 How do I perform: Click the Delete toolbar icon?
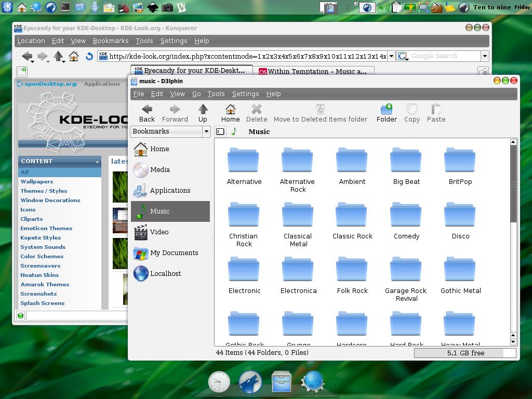click(257, 113)
